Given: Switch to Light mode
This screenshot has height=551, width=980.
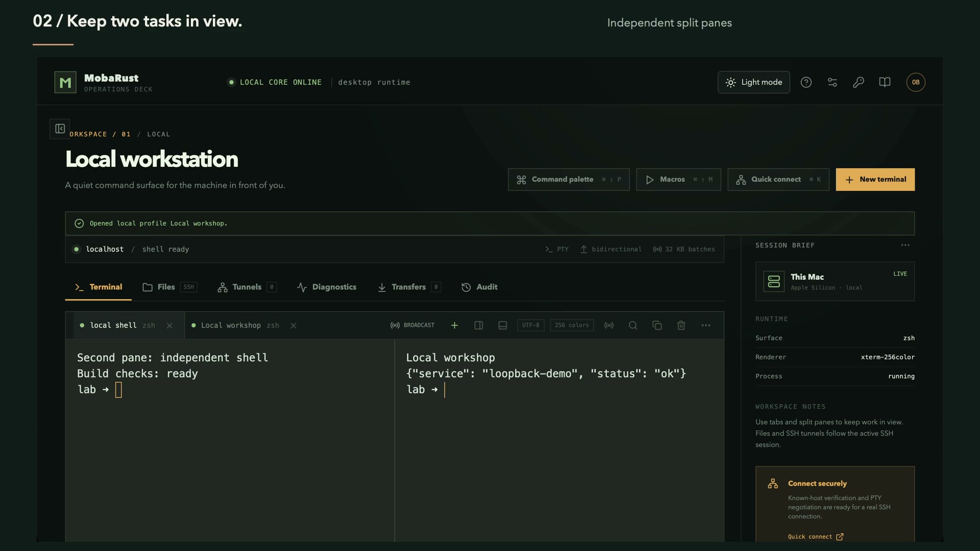Looking at the screenshot, I should [753, 82].
